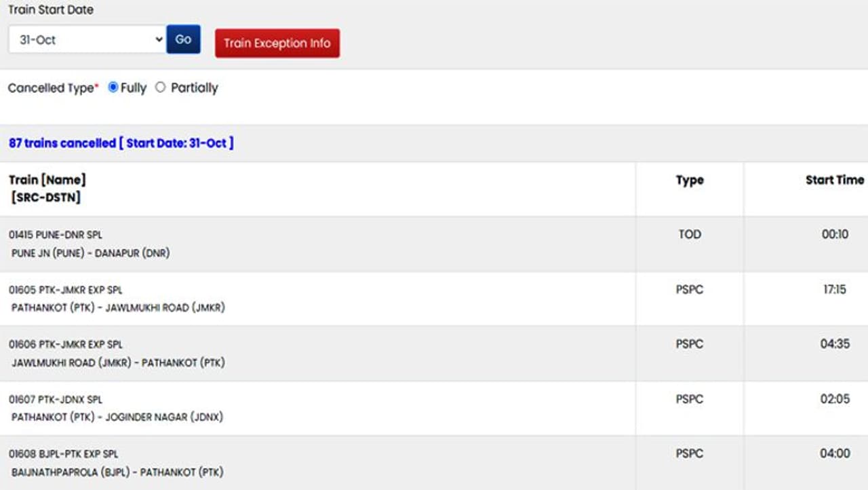Select train 01608 BJPL-PTK EXP SPL
Image resolution: width=868 pixels, height=490 pixels.
pos(64,453)
